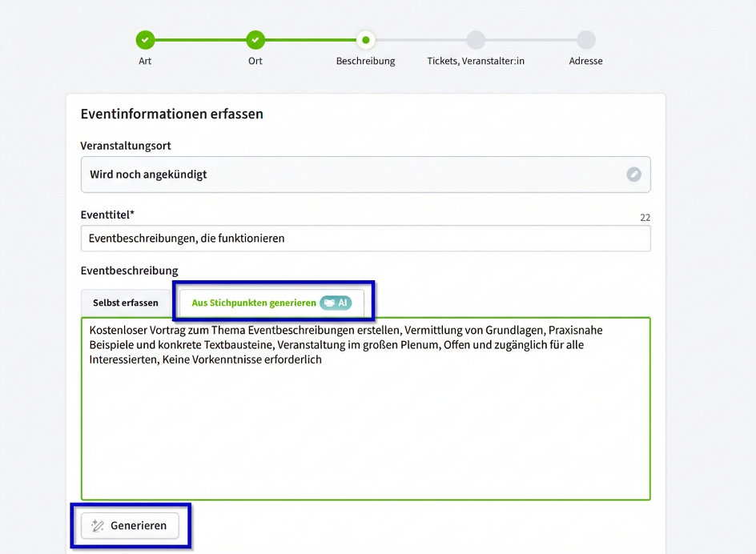The height and width of the screenshot is (554, 756).
Task: Click the grey step circle above Adresse
Action: click(586, 39)
